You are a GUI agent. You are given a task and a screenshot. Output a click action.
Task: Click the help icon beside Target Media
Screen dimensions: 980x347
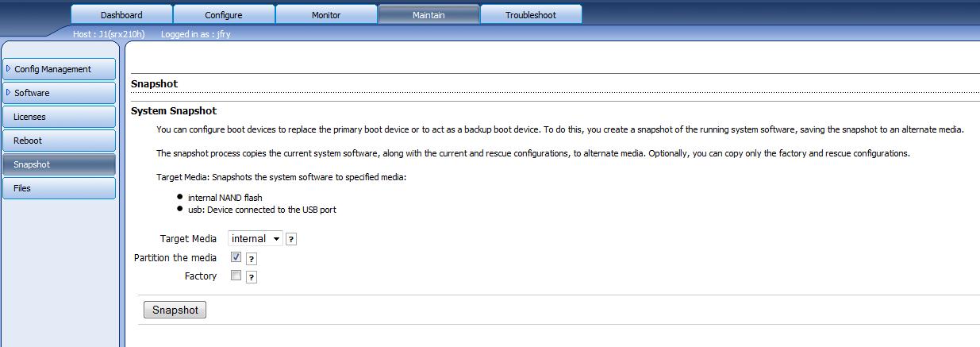point(291,239)
